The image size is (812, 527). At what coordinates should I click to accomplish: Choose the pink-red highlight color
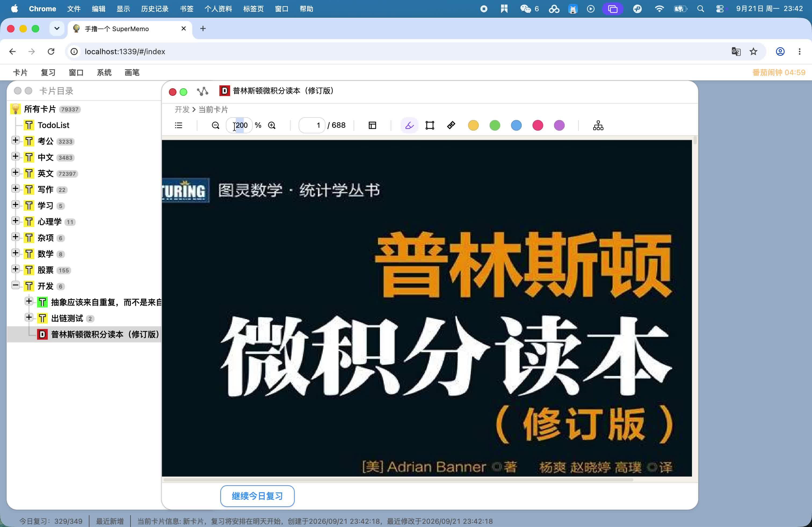(x=538, y=125)
